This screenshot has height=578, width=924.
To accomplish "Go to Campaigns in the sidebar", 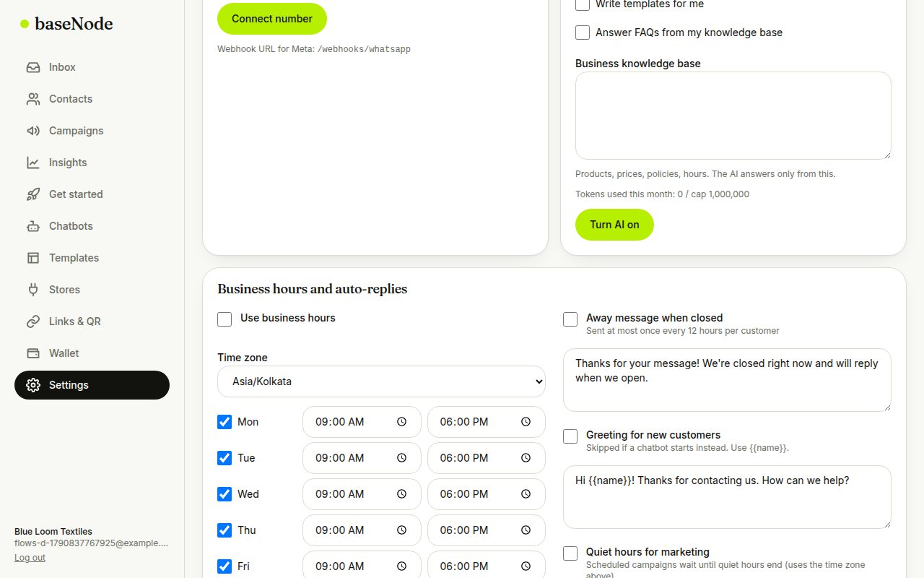I will tap(92, 131).
